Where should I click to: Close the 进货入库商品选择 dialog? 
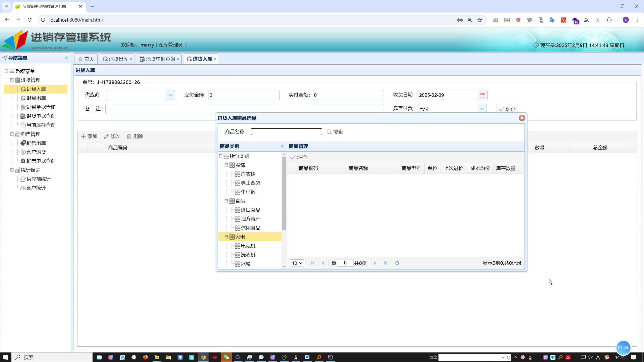click(522, 118)
